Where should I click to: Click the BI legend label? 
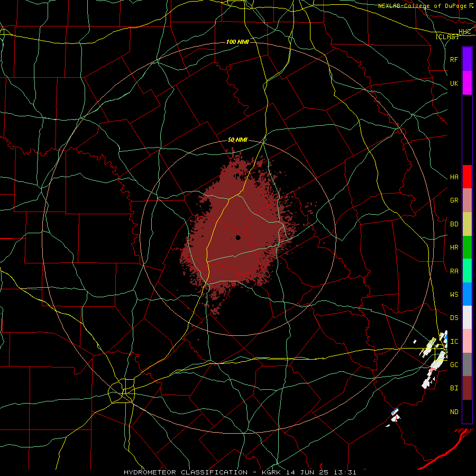pyautogui.click(x=454, y=388)
